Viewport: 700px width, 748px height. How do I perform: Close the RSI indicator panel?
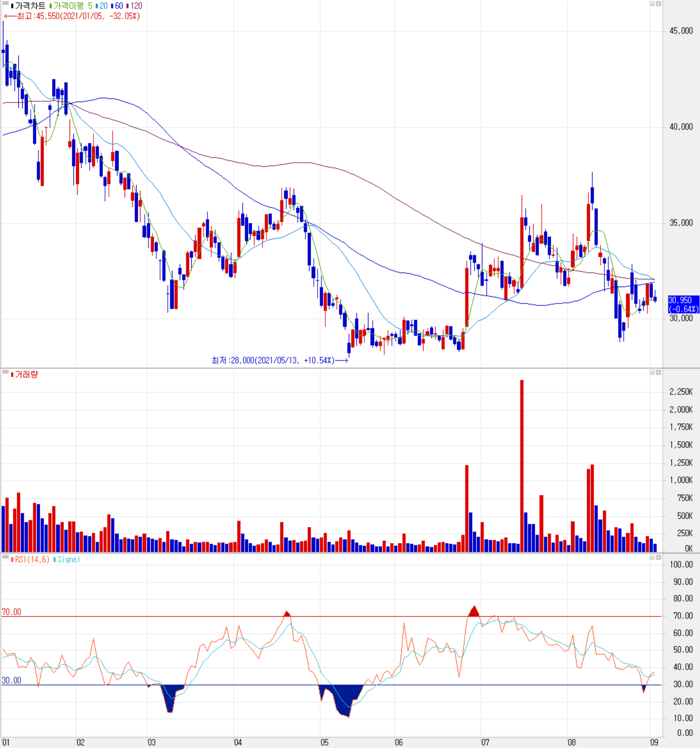point(659,557)
